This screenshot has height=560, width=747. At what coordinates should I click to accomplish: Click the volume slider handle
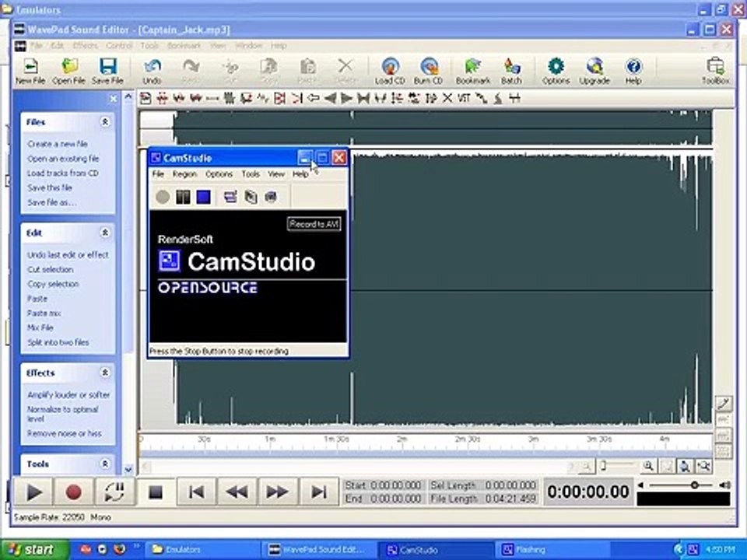[695, 485]
